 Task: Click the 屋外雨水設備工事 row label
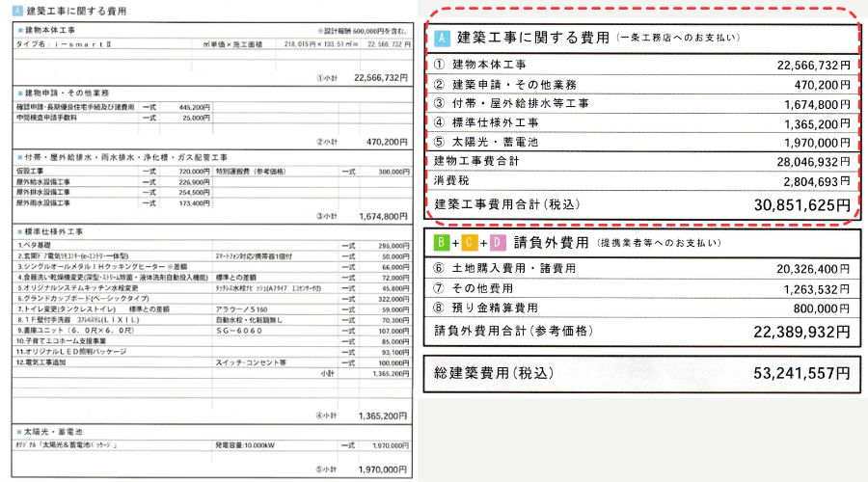[x=43, y=203]
